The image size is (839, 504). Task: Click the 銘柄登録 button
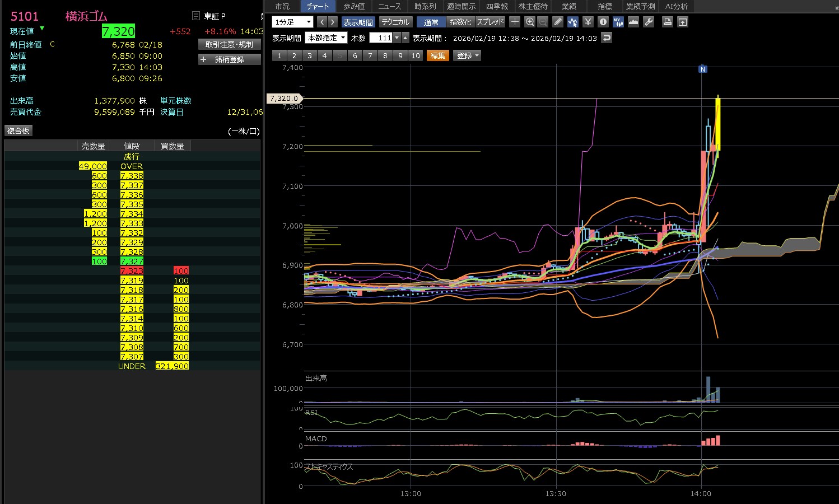230,59
